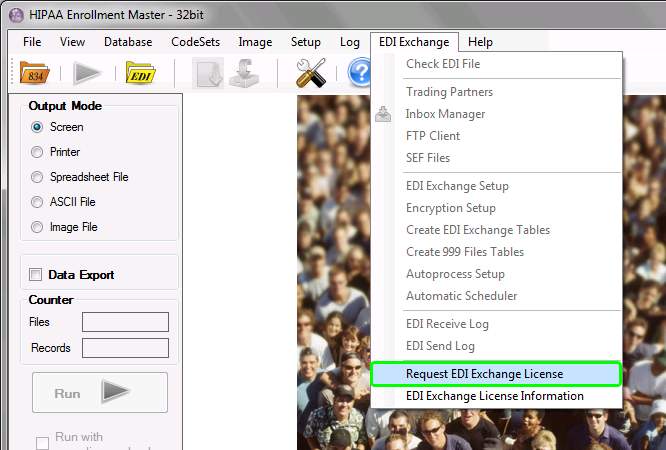Image resolution: width=666 pixels, height=450 pixels.
Task: Open the CodeSets menu
Action: [x=195, y=42]
